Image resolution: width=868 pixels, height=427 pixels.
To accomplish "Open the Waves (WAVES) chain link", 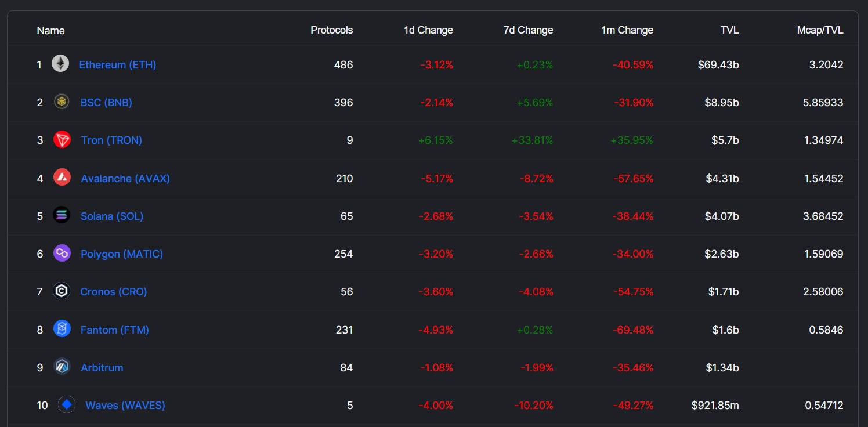I will tap(125, 406).
